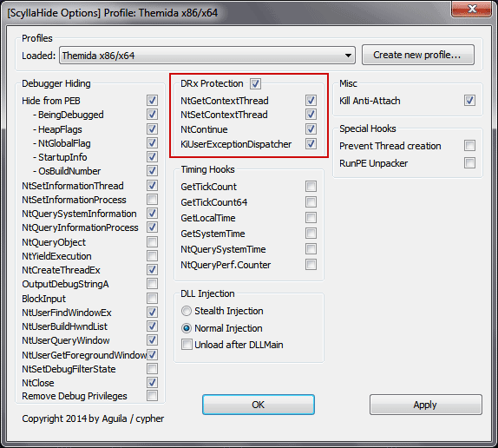Toggle the StartupInfo checkbox
This screenshot has height=448, width=498.
coord(152,157)
